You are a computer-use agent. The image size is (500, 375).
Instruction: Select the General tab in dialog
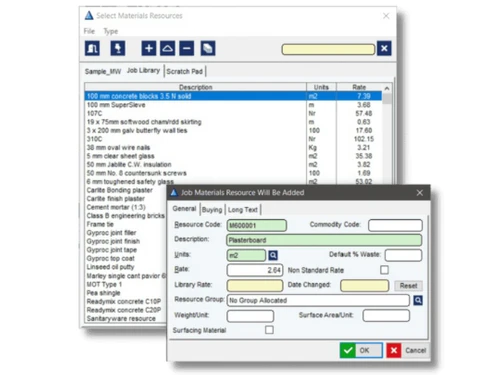point(184,209)
